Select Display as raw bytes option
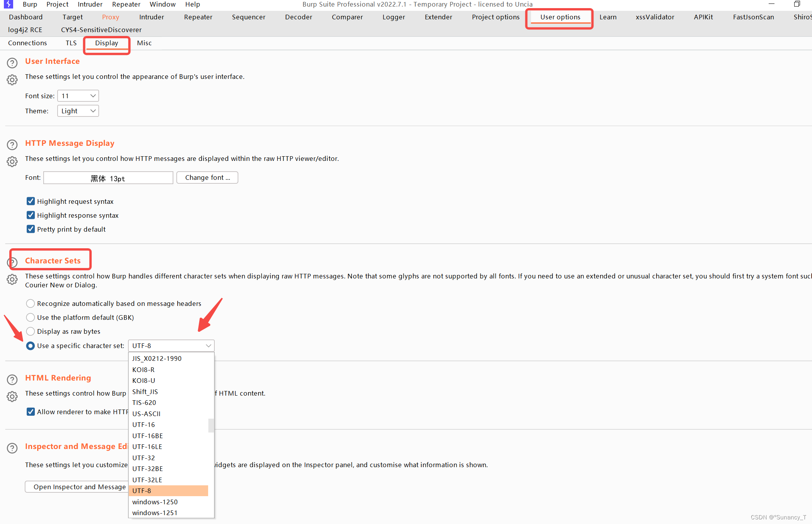Image resolution: width=812 pixels, height=524 pixels. tap(31, 331)
